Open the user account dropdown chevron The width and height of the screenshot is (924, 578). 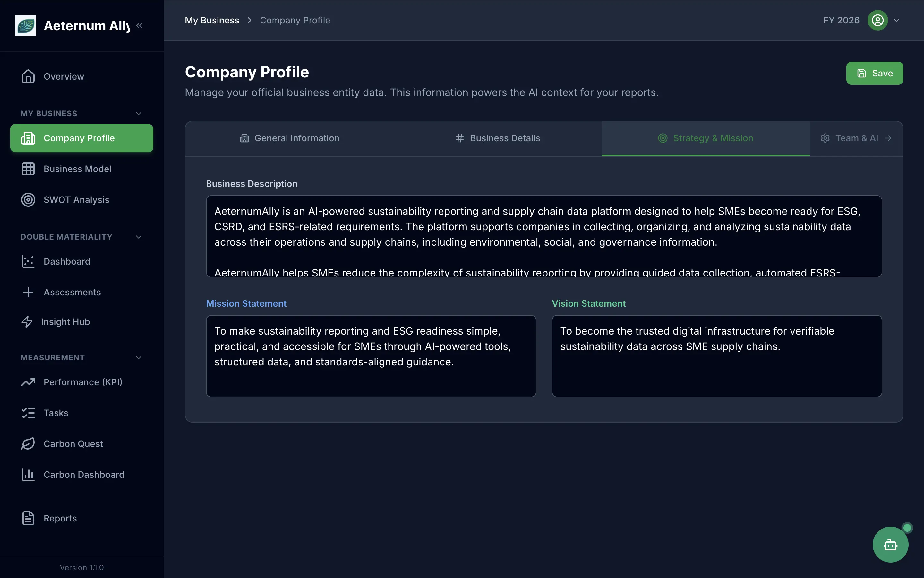[x=896, y=20]
